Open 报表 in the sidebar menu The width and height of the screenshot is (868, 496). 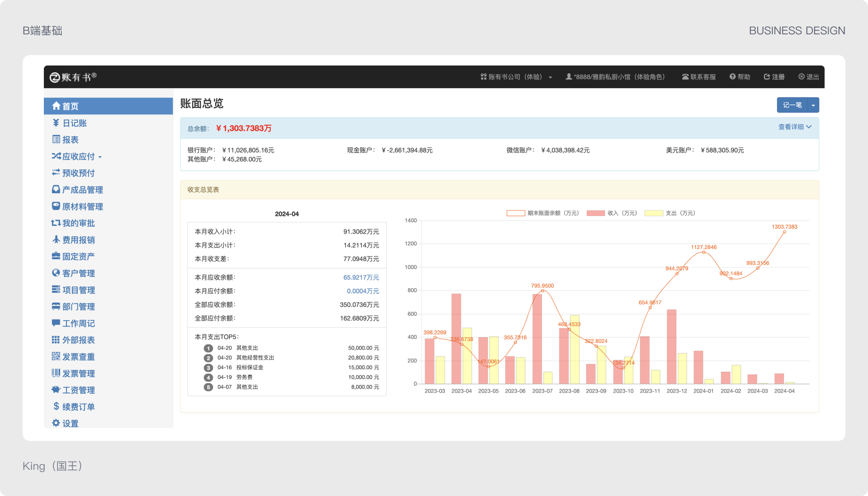click(x=71, y=140)
